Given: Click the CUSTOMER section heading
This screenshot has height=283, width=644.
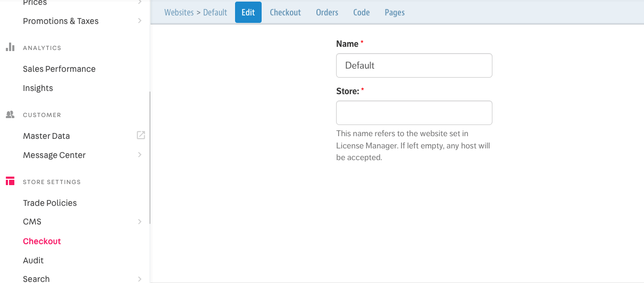Looking at the screenshot, I should coord(42,115).
